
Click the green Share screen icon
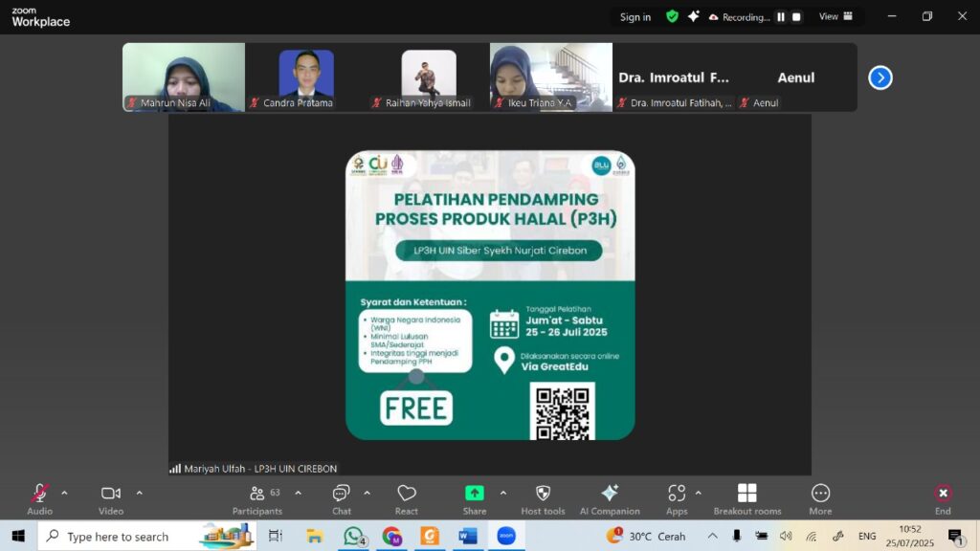(x=475, y=494)
